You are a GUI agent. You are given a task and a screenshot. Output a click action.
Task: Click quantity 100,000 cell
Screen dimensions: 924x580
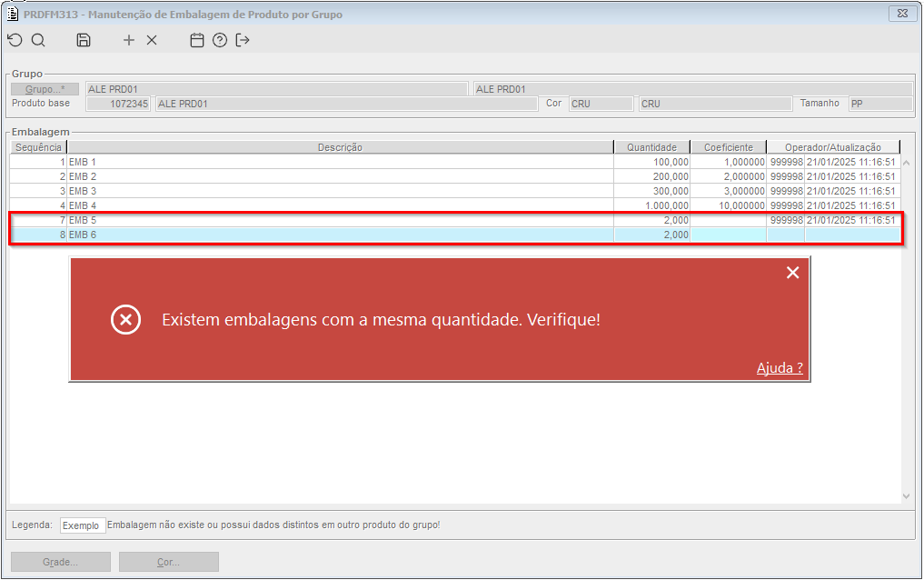[651, 162]
